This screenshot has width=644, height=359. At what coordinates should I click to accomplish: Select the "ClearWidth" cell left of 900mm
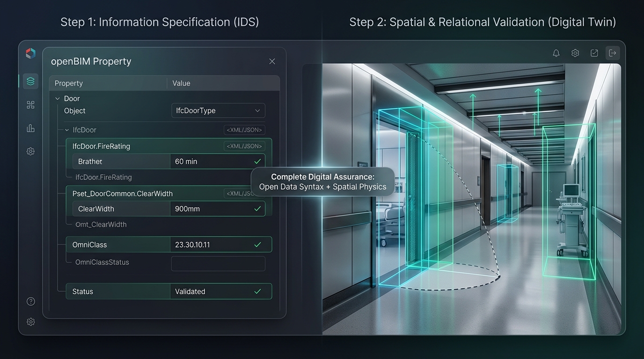pyautogui.click(x=121, y=209)
